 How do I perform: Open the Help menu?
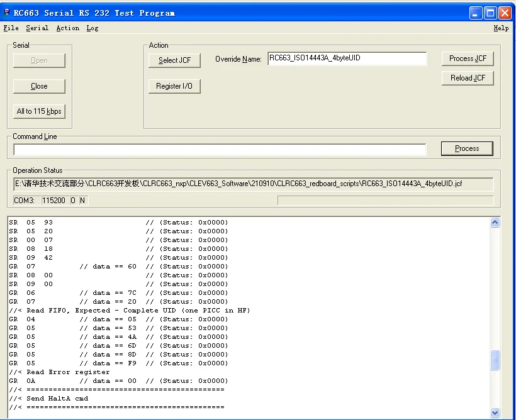[x=501, y=28]
